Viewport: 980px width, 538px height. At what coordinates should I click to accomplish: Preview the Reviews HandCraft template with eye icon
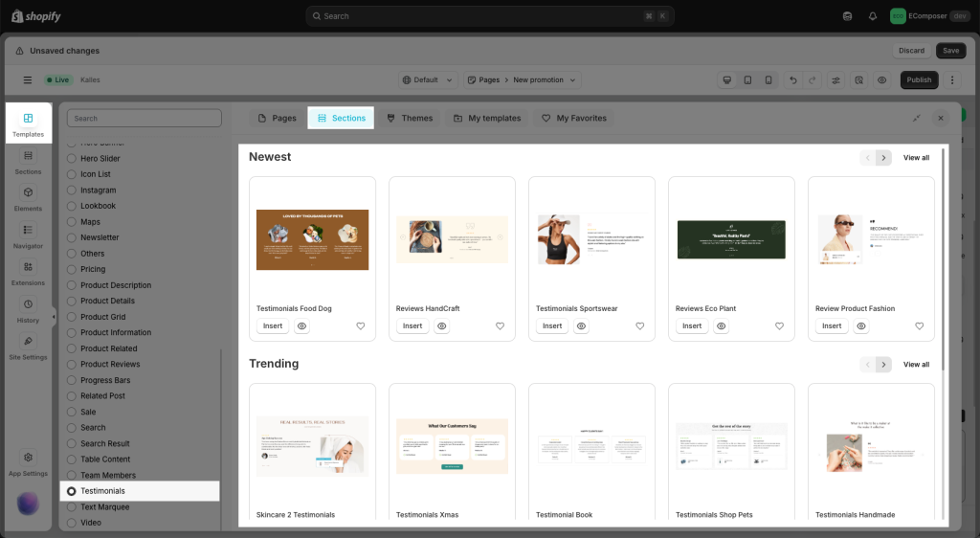442,326
